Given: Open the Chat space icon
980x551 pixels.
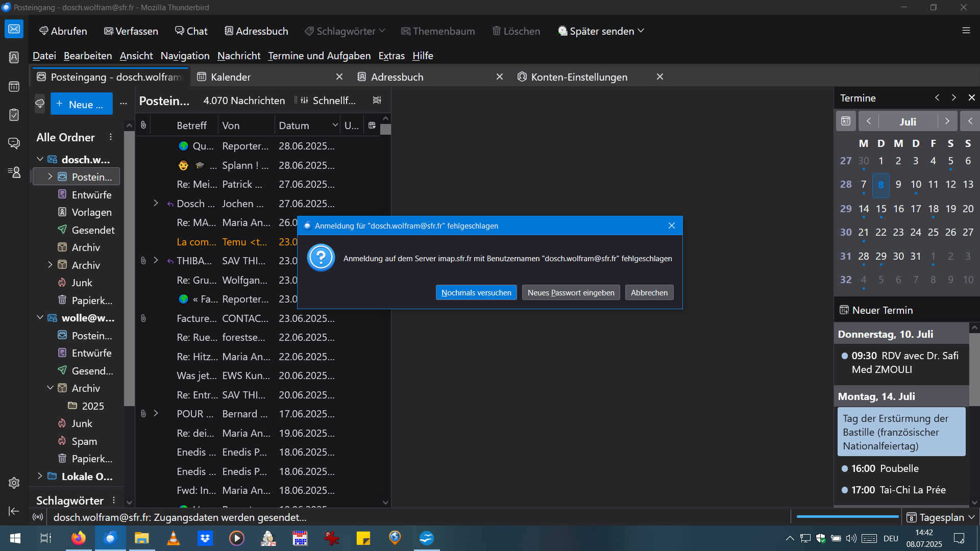Looking at the screenshot, I should click(14, 143).
